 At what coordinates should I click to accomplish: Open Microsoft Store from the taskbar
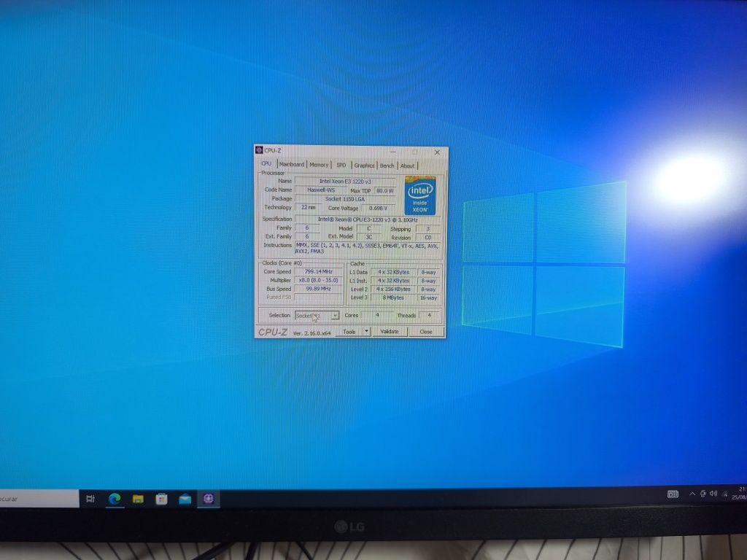coord(161,499)
